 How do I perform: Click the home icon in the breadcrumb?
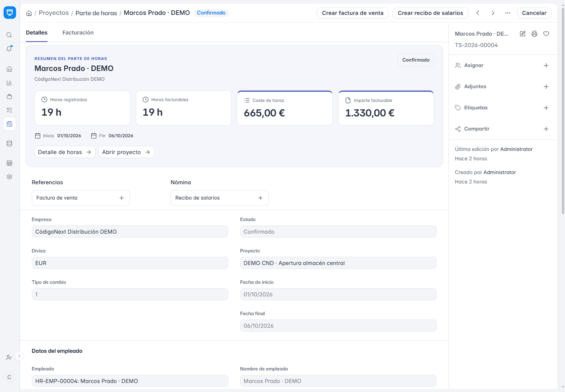29,13
